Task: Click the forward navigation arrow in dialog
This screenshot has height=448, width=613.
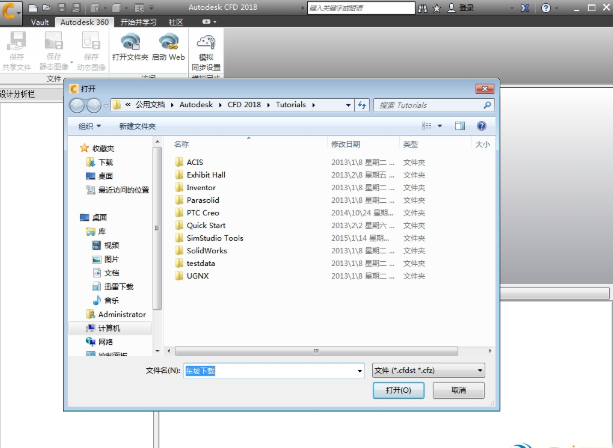Action: tap(93, 105)
